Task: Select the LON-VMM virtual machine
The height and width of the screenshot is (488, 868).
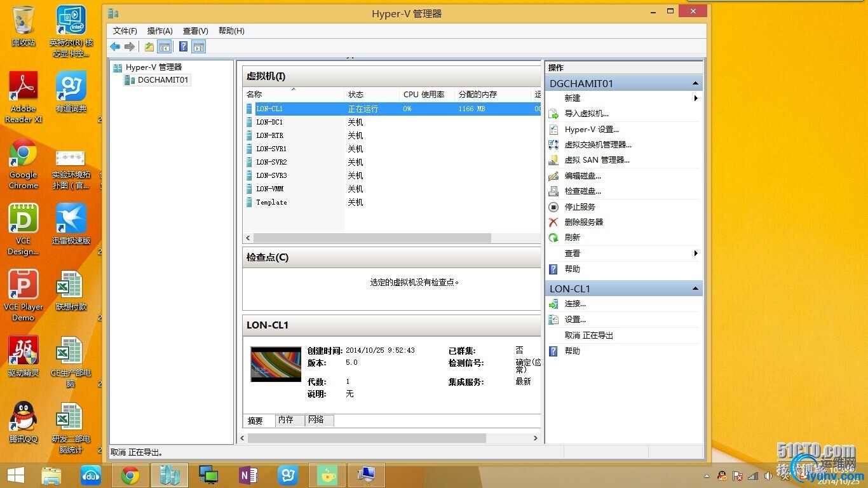Action: 270,189
